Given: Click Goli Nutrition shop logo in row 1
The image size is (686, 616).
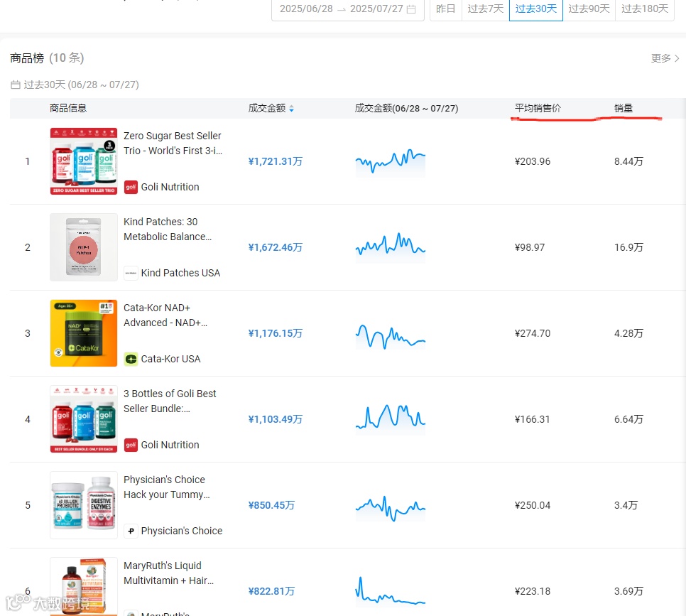Looking at the screenshot, I should (131, 187).
